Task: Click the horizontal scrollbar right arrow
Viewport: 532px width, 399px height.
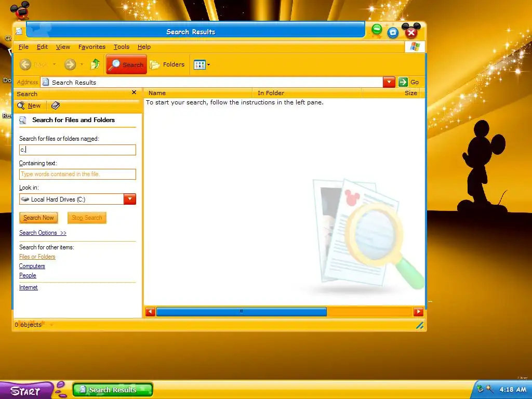Action: [x=418, y=312]
